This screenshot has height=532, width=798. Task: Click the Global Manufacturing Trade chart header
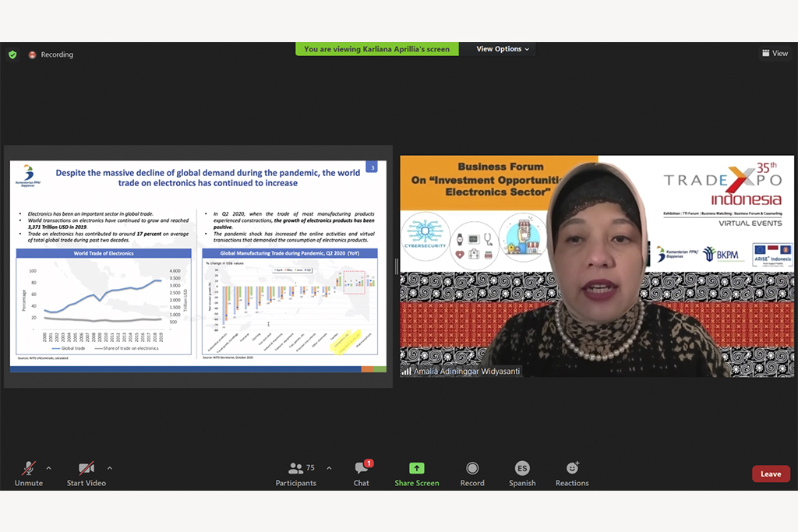tap(290, 253)
